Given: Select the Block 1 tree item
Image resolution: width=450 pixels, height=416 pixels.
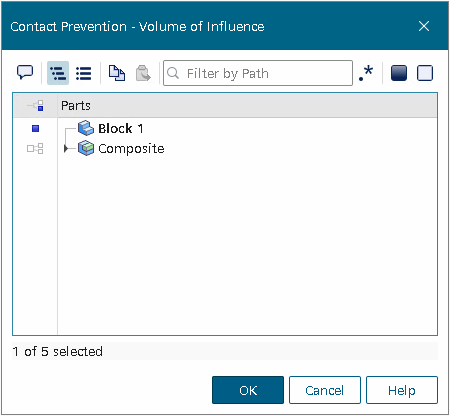Looking at the screenshot, I should pyautogui.click(x=120, y=128).
